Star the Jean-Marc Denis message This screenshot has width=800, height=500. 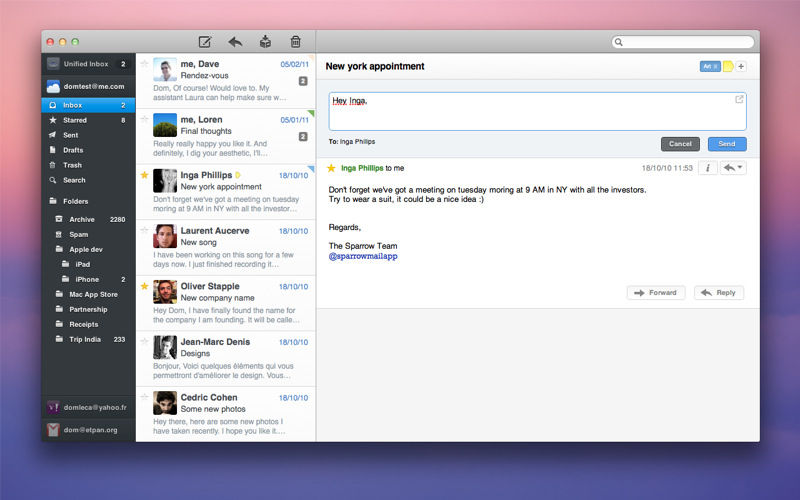(x=144, y=342)
